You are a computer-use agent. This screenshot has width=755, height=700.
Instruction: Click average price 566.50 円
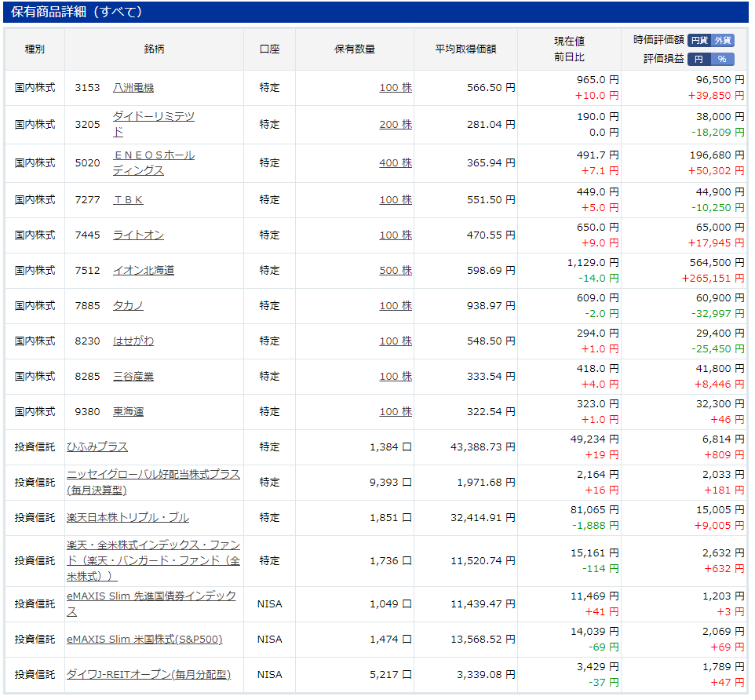(491, 88)
